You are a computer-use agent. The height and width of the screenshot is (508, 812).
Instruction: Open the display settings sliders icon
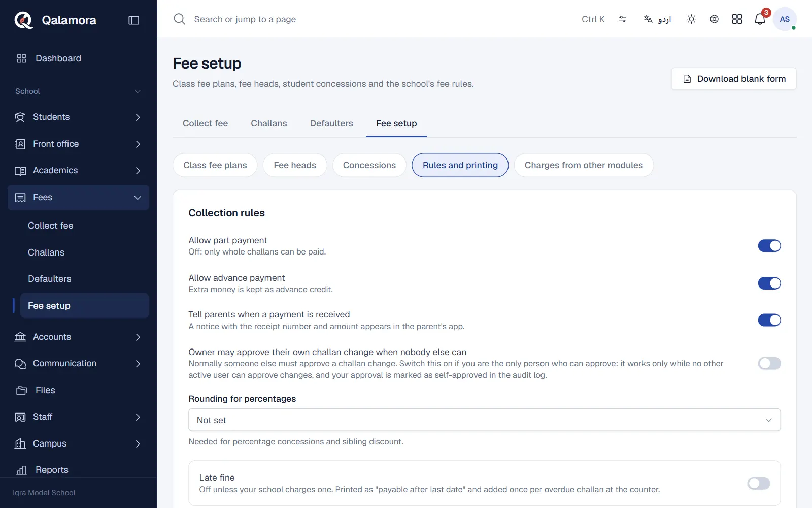622,19
